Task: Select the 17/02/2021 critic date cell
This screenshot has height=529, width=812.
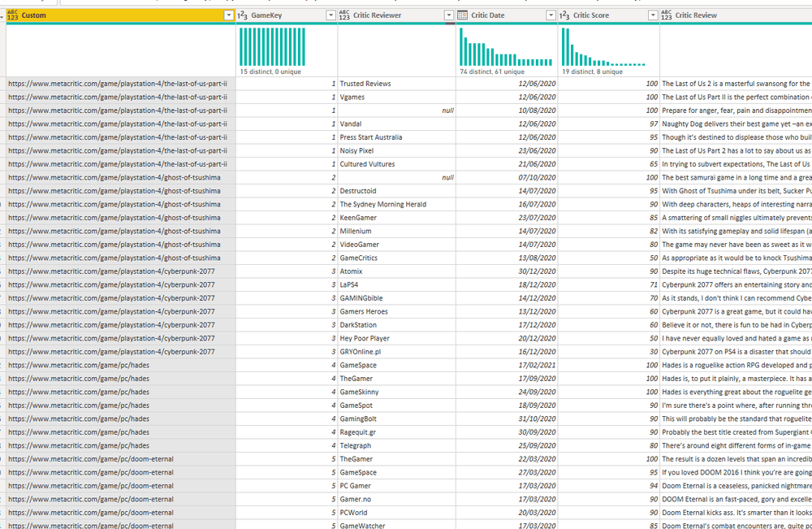Action: point(507,366)
